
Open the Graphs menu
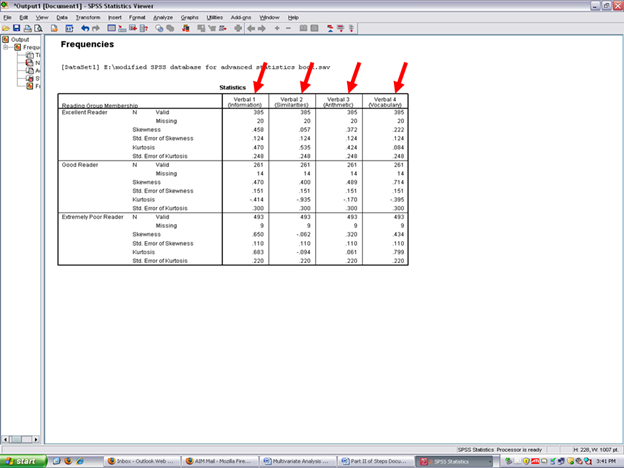pyautogui.click(x=190, y=17)
